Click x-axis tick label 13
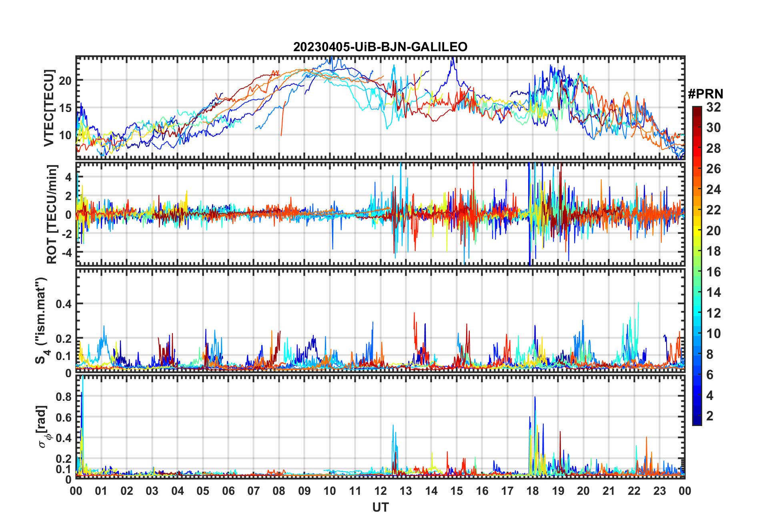 point(406,491)
